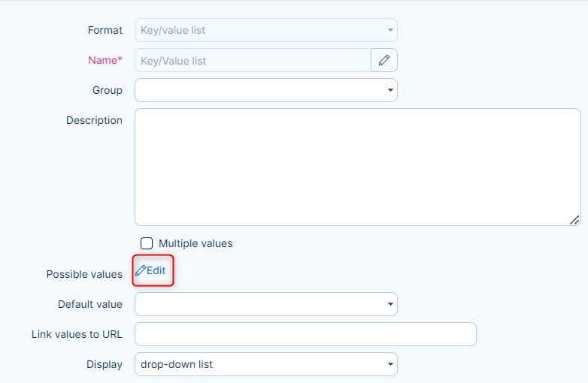Click the pencil icon beside the Name field
588x383 pixels.
[384, 60]
